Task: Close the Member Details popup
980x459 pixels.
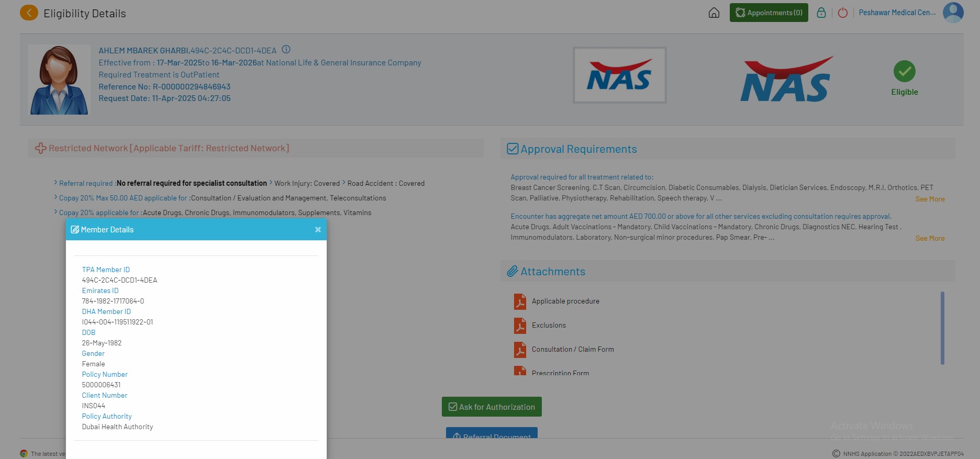Action: 318,230
